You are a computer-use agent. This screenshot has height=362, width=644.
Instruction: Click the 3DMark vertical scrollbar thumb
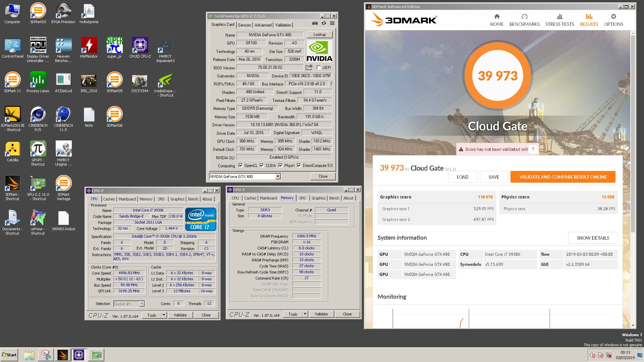click(633, 134)
